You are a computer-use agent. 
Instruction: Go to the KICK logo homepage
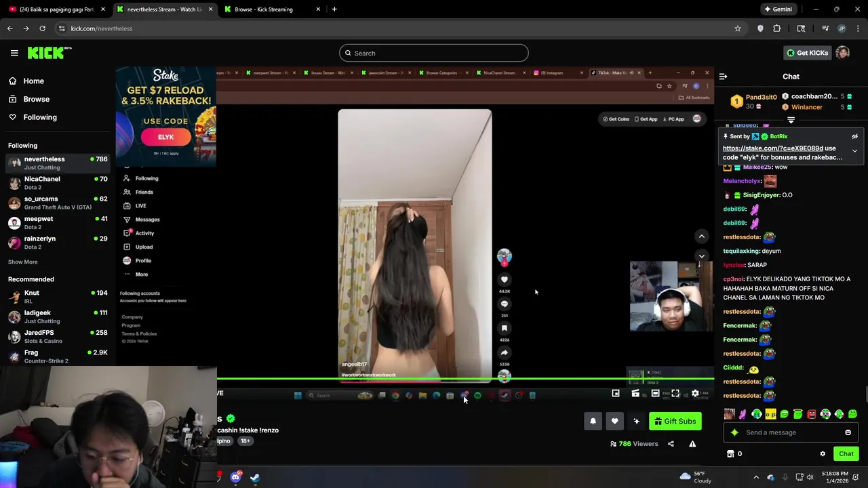click(50, 53)
